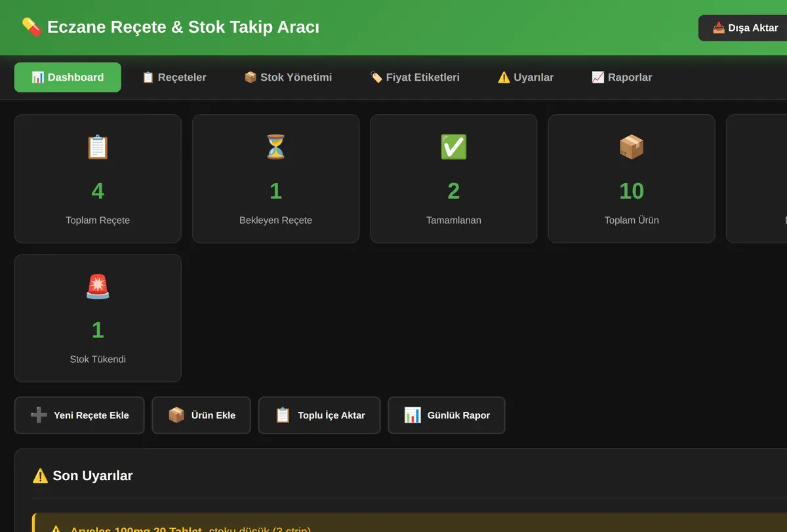The width and height of the screenshot is (787, 532).
Task: Click the box icon on Ürün Ekle
Action: 176,415
